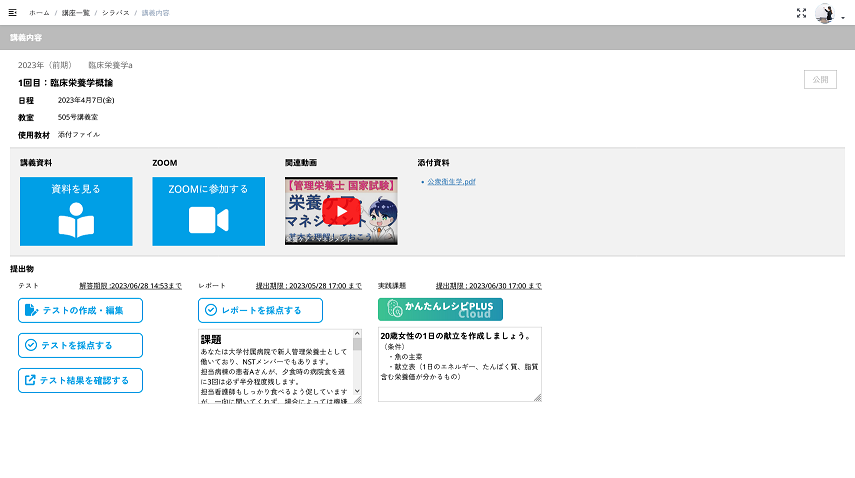Open かんたんレシピPLUS Cloud banner

[441, 310]
